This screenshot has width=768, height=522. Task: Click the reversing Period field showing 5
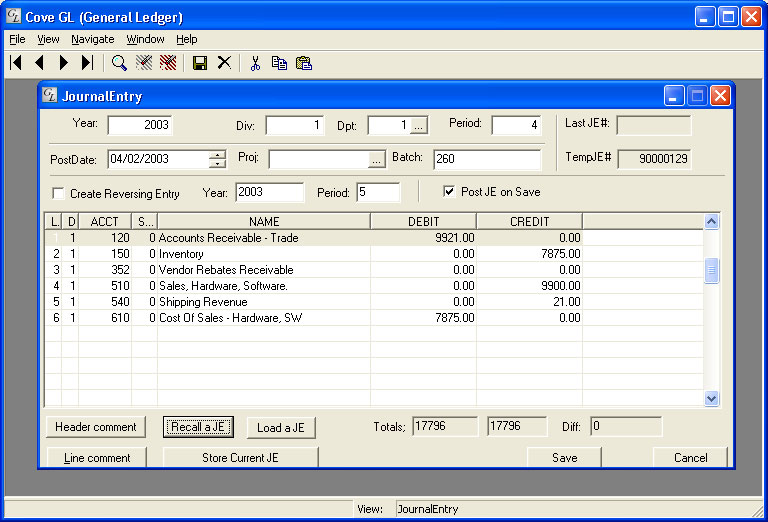378,192
